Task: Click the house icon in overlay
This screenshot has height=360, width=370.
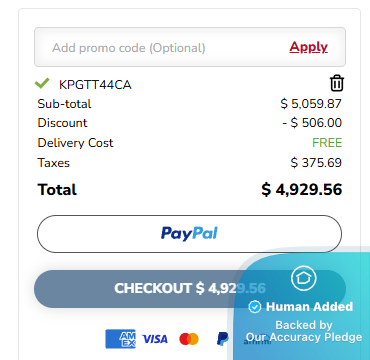Action: pyautogui.click(x=303, y=278)
